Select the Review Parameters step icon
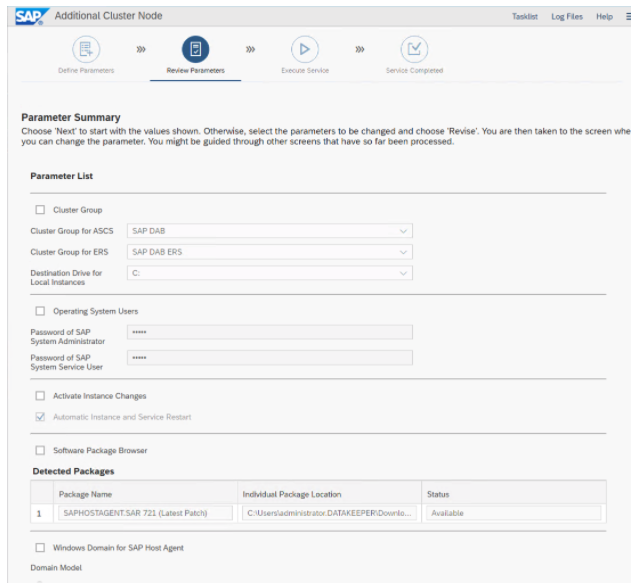 click(x=195, y=49)
